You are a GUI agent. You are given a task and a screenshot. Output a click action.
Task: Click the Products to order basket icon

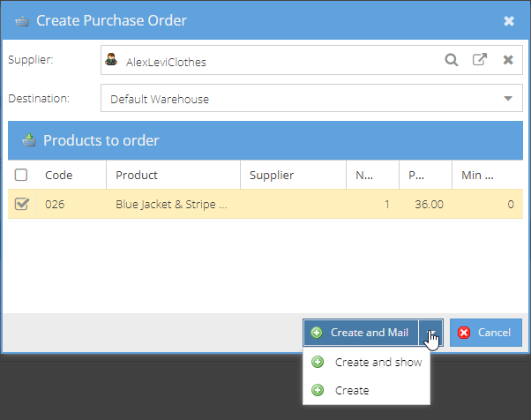pos(29,140)
